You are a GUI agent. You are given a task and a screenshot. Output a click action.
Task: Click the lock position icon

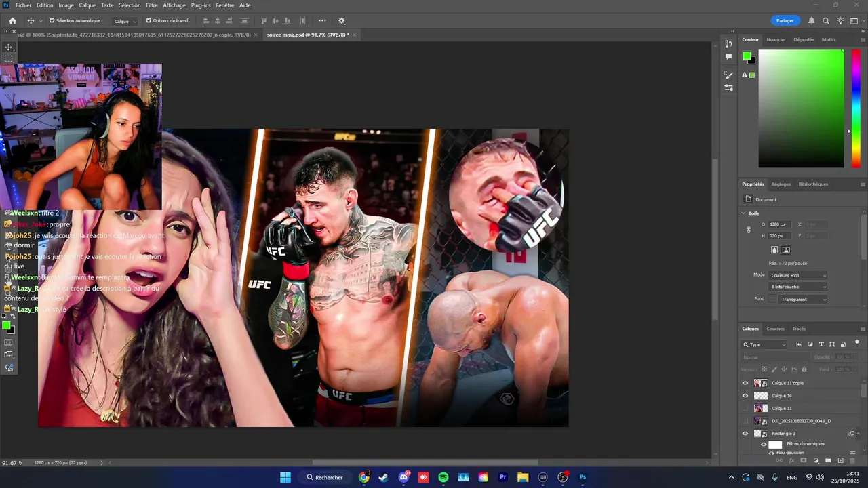785,369
